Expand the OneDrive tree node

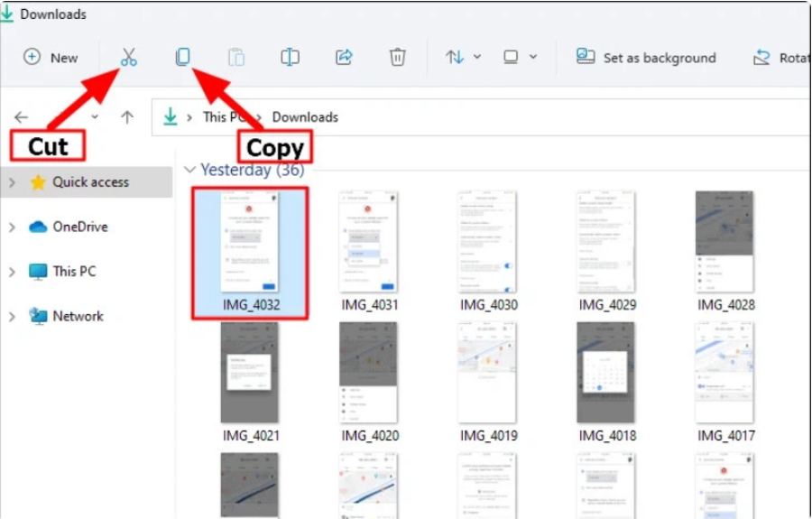click(x=12, y=227)
